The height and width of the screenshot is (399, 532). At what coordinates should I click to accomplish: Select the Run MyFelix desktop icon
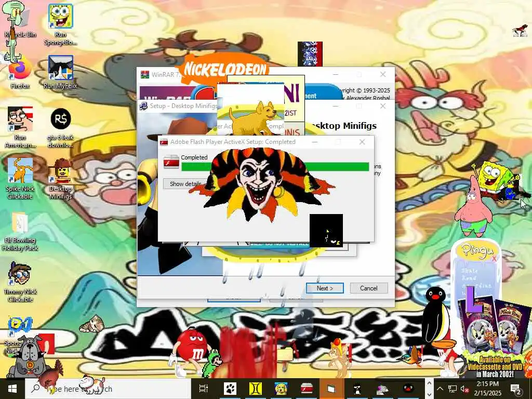coord(60,72)
